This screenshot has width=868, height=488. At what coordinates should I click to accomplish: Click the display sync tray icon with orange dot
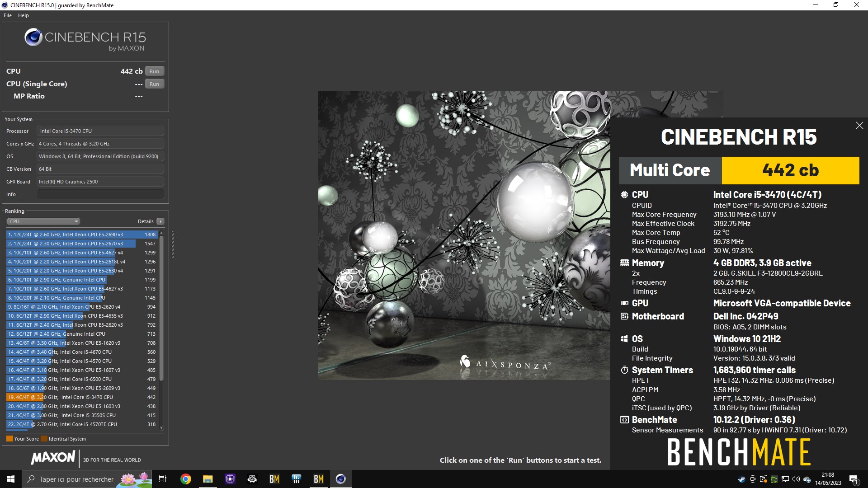tap(764, 479)
